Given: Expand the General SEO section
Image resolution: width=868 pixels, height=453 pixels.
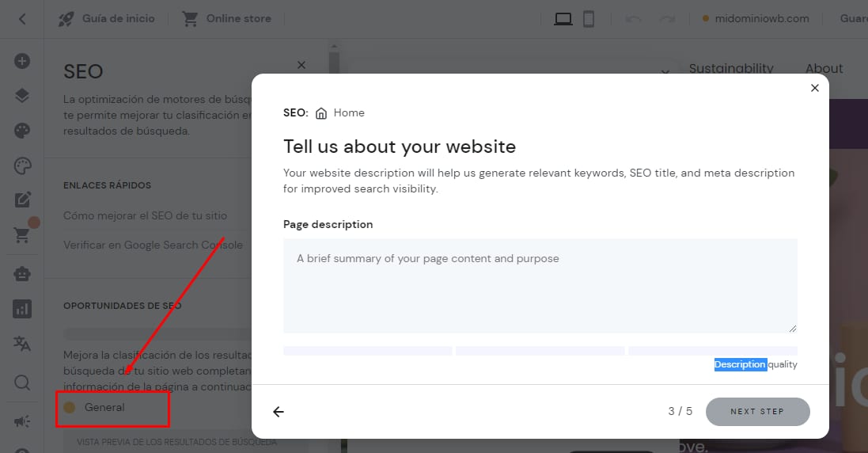Looking at the screenshot, I should coord(104,407).
